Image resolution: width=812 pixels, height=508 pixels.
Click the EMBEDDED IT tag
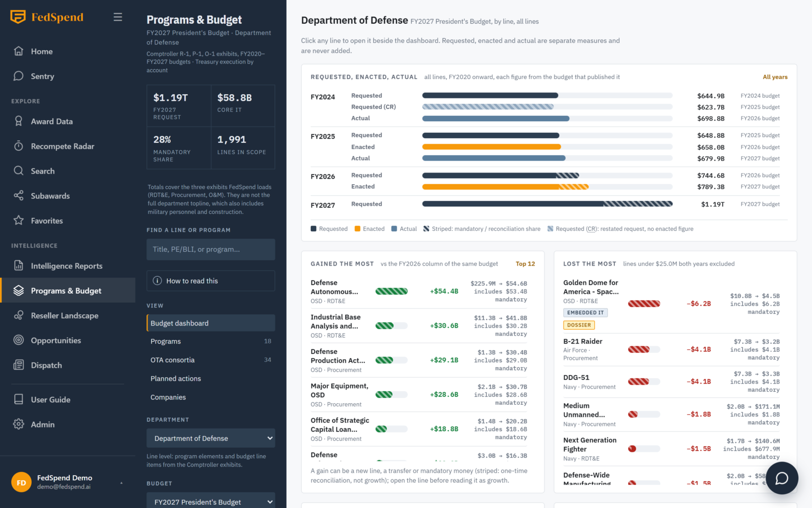pos(586,313)
